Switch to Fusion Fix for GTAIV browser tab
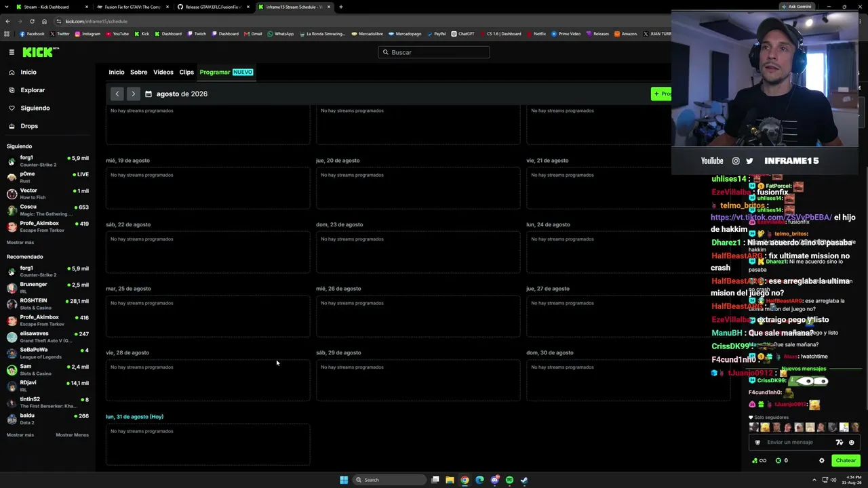This screenshot has width=868, height=488. click(x=132, y=7)
